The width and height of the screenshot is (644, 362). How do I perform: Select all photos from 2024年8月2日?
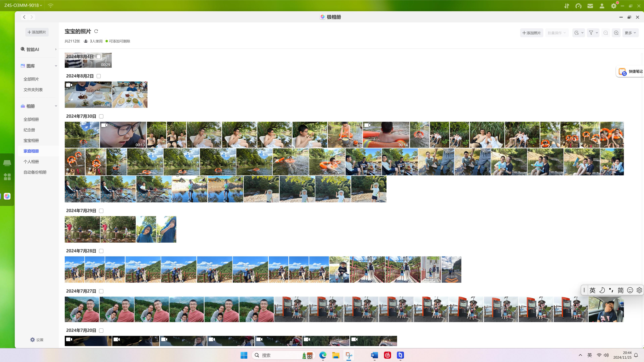[x=99, y=76]
